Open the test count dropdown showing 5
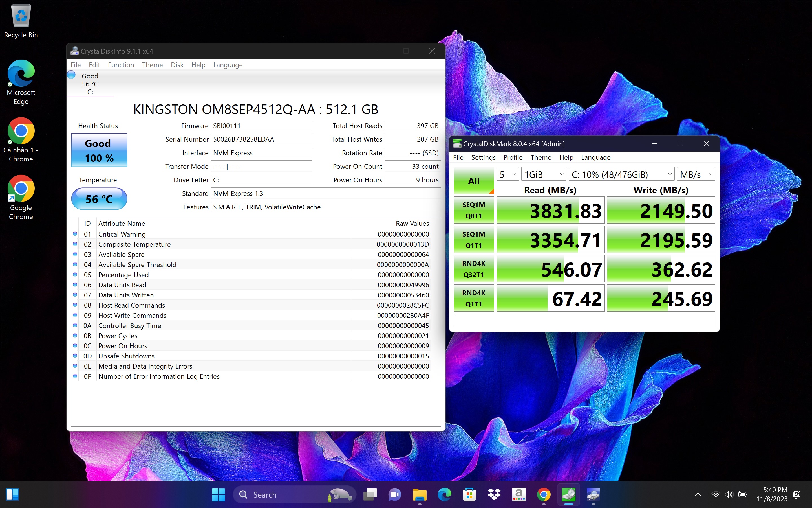Screen dimensions: 812x508 coord(507,174)
